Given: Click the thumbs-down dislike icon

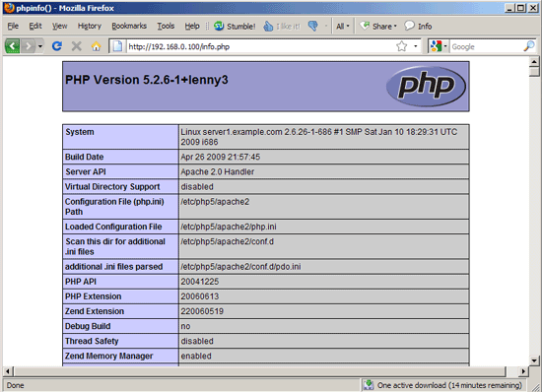Looking at the screenshot, I should [313, 27].
